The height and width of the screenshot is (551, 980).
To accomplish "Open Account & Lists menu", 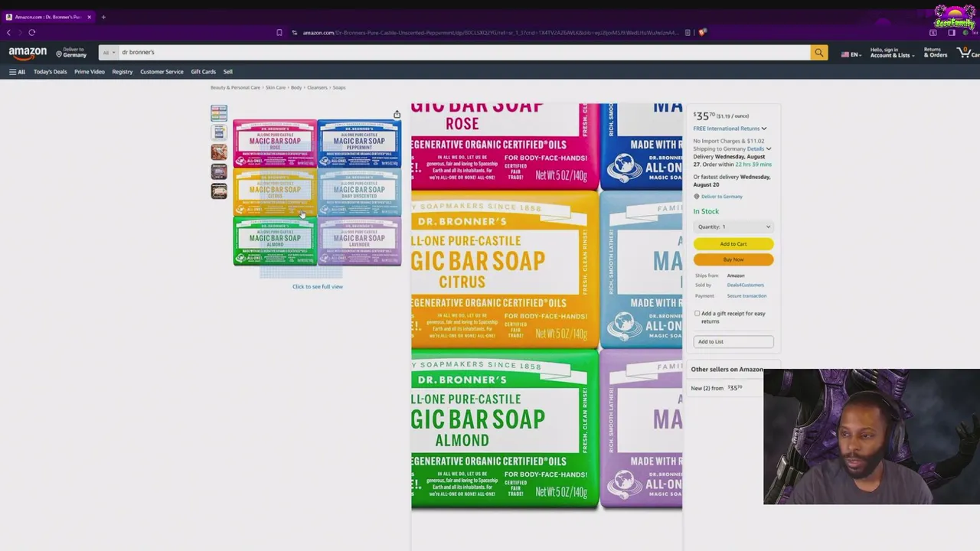I will (892, 53).
